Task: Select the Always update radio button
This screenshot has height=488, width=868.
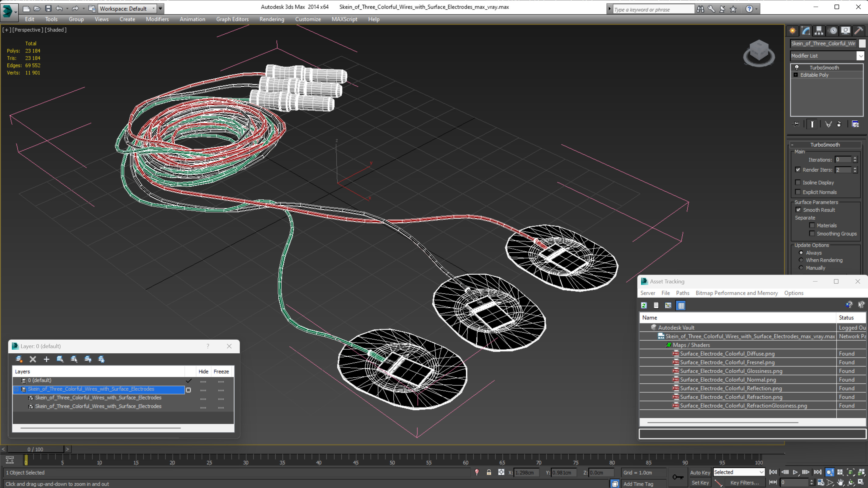Action: [x=801, y=253]
